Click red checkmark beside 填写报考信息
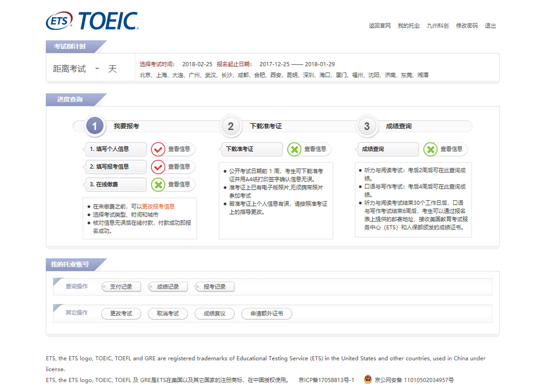Image resolution: width=545 pixels, height=392 pixels. click(158, 167)
